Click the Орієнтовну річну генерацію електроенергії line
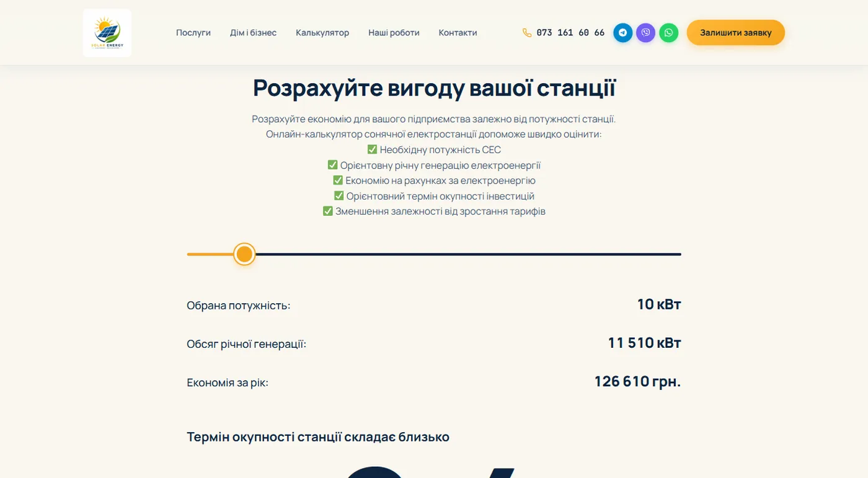 coord(434,166)
